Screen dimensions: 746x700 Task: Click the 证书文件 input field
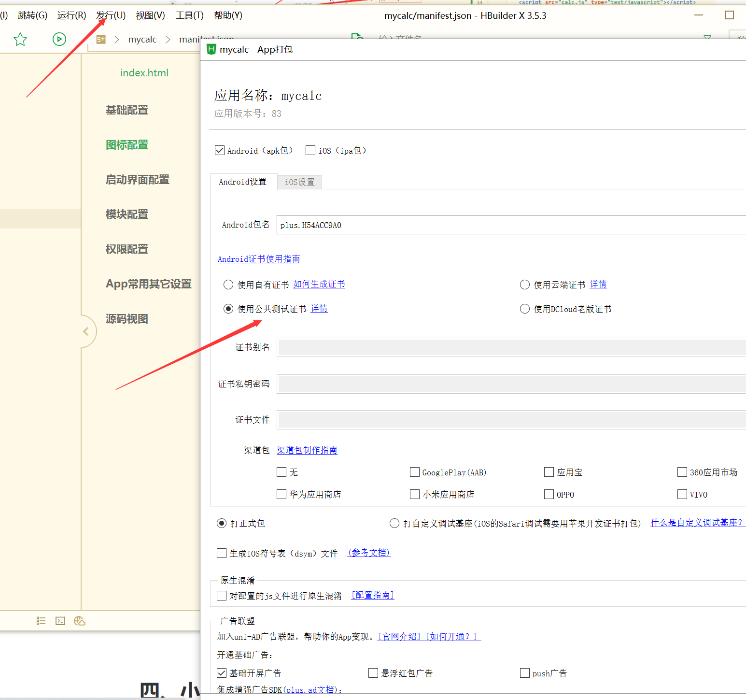pyautogui.click(x=511, y=420)
